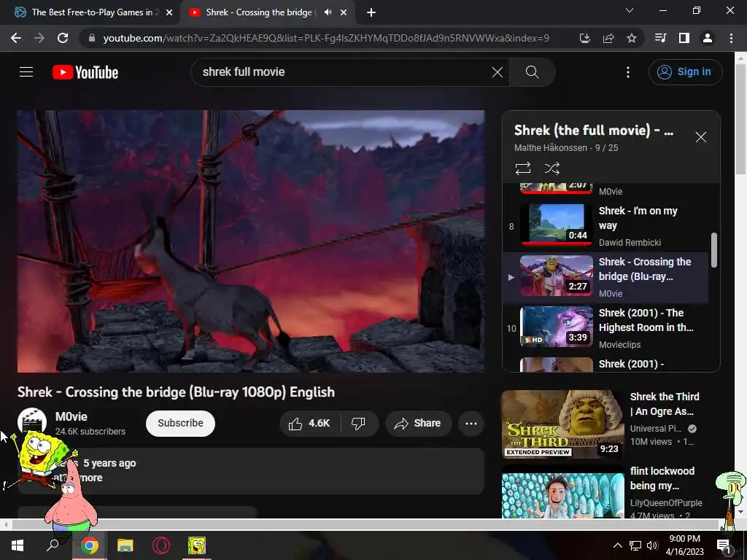This screenshot has height=560, width=747.
Task: Click the address bar URL
Action: (326, 38)
